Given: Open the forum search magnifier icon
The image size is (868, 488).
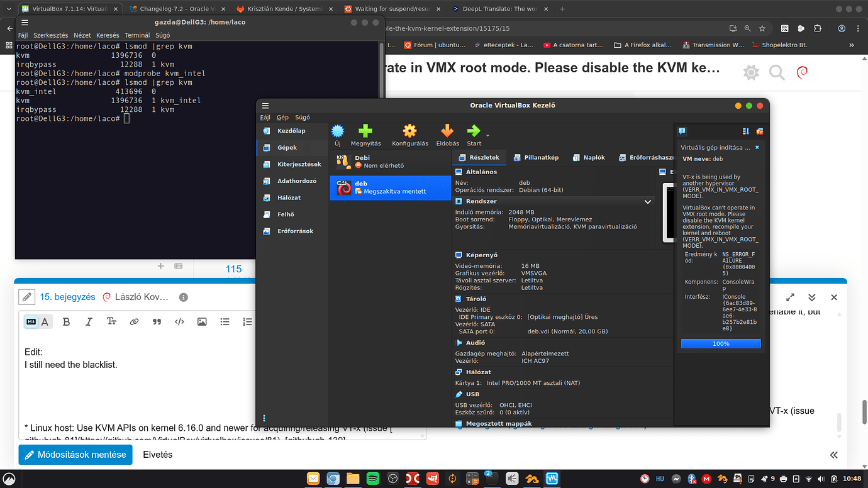Looking at the screenshot, I should [777, 73].
